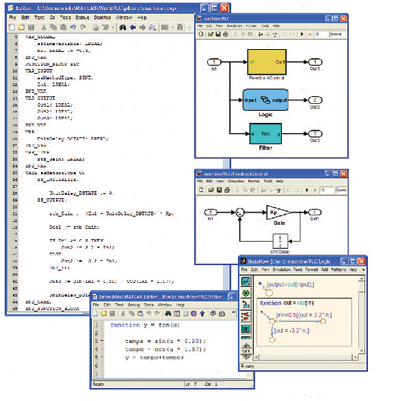Viewport: 400px width, 401px height.
Task: Select the Truth table tool in Stateflow palette
Action: pos(246,329)
